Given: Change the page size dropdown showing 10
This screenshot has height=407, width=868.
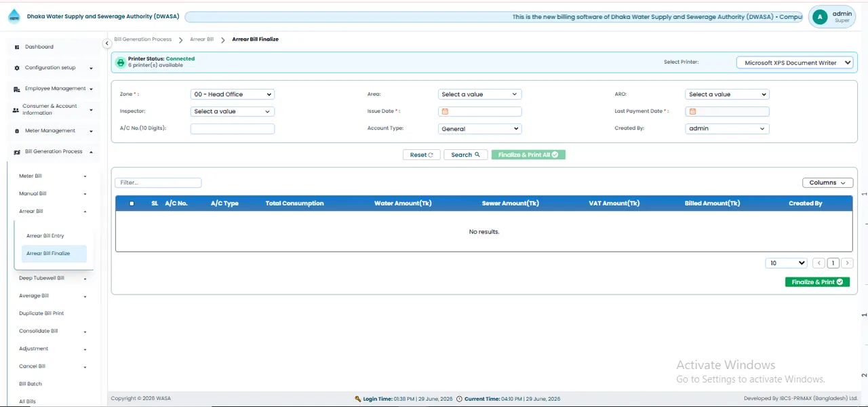Looking at the screenshot, I should pos(787,263).
